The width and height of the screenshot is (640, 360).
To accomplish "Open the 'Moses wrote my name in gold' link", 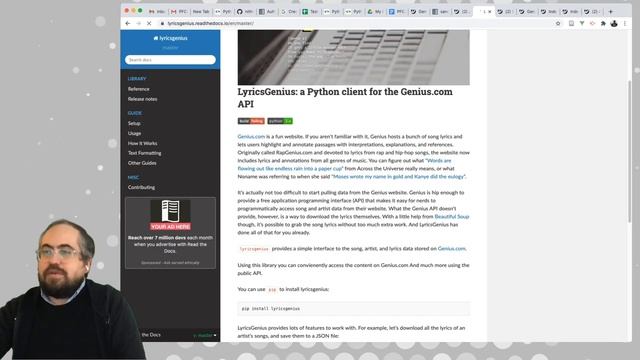I will (398, 176).
